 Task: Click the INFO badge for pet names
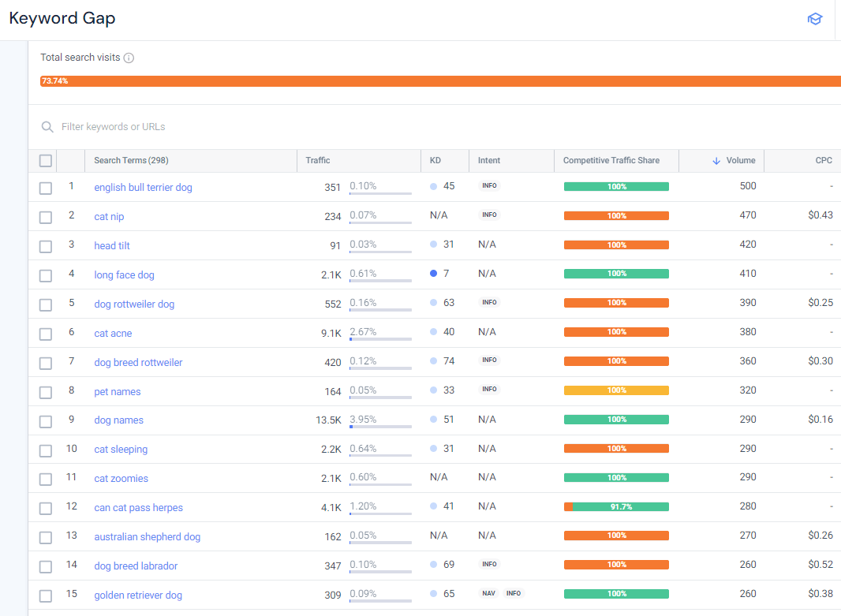coord(490,390)
